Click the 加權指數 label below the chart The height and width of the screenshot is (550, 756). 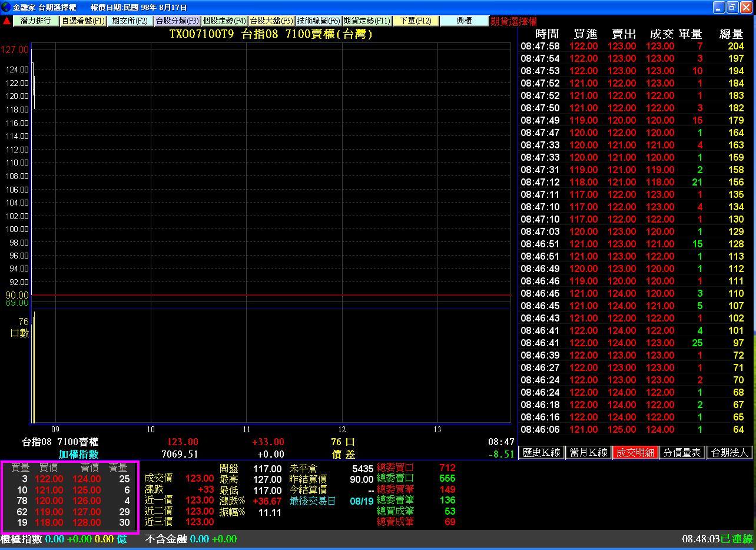[78, 454]
